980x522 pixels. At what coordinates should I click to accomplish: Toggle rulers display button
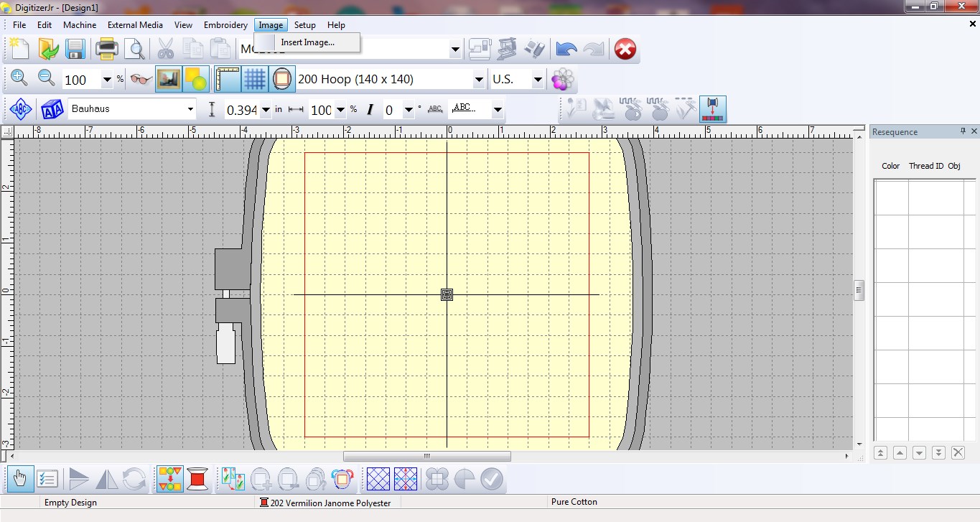click(228, 79)
